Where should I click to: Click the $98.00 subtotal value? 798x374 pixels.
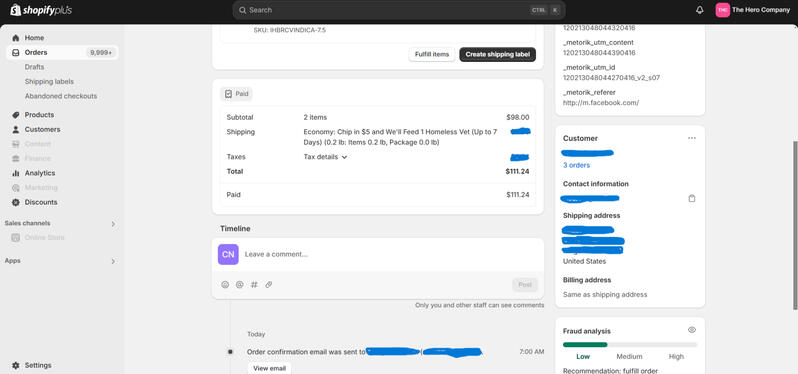click(518, 118)
